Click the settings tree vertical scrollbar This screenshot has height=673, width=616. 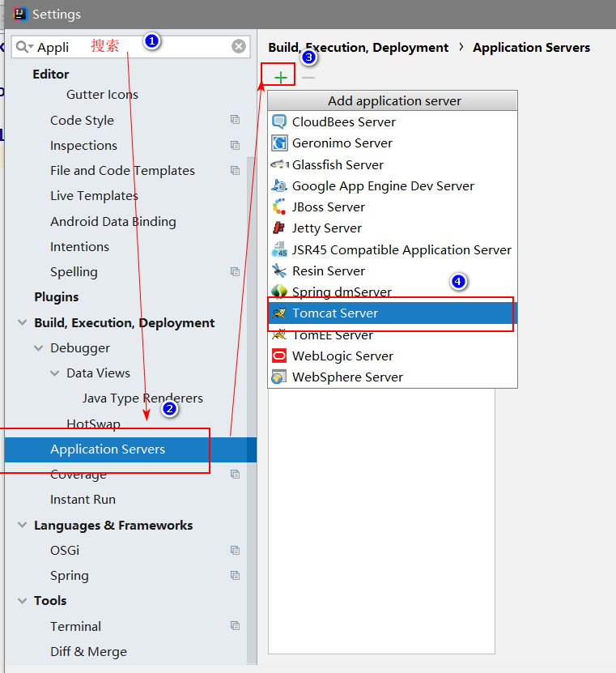(x=252, y=410)
